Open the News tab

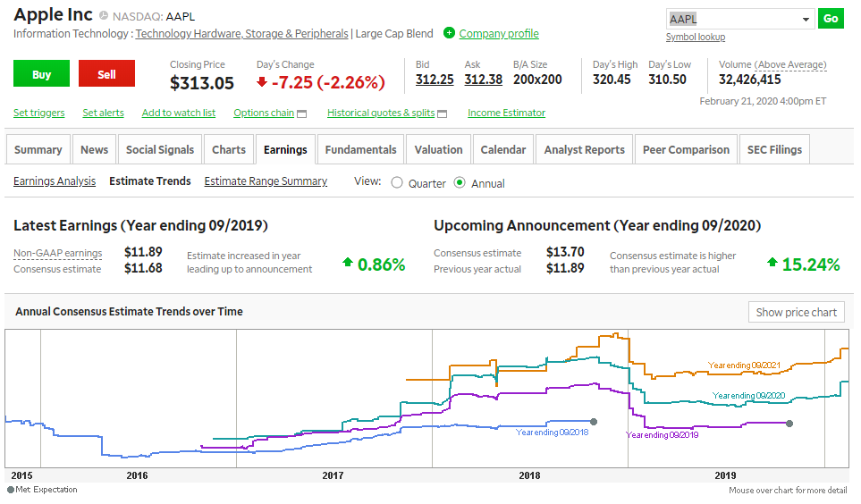click(x=95, y=149)
